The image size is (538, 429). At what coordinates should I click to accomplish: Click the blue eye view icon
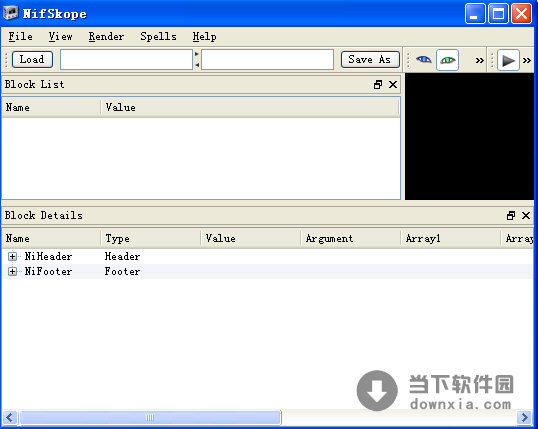[423, 60]
